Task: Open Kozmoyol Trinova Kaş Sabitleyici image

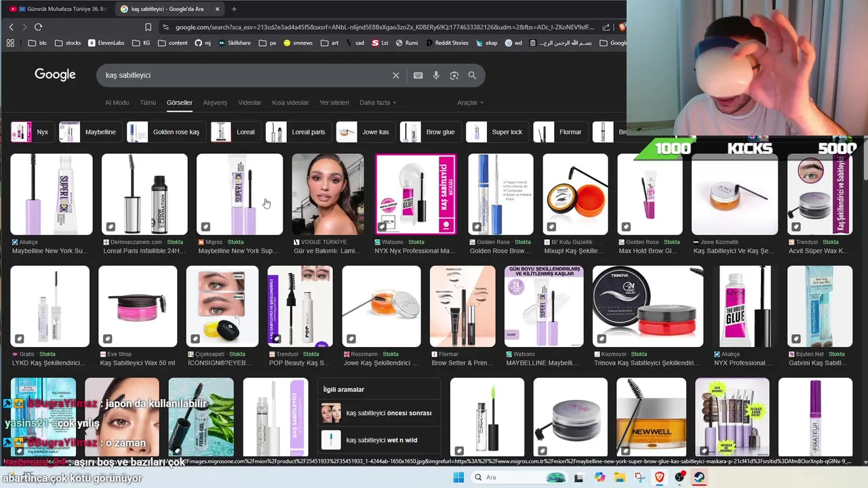Action: (x=648, y=306)
